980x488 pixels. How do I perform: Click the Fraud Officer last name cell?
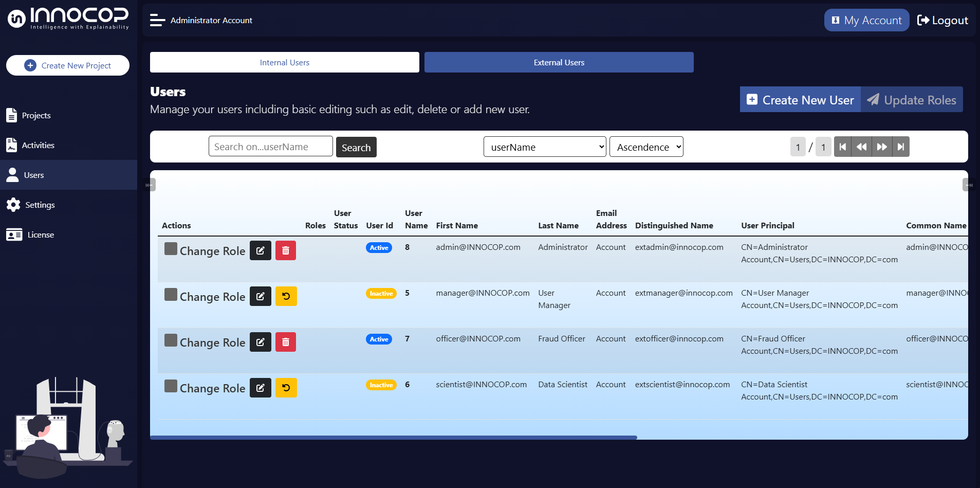tap(562, 339)
